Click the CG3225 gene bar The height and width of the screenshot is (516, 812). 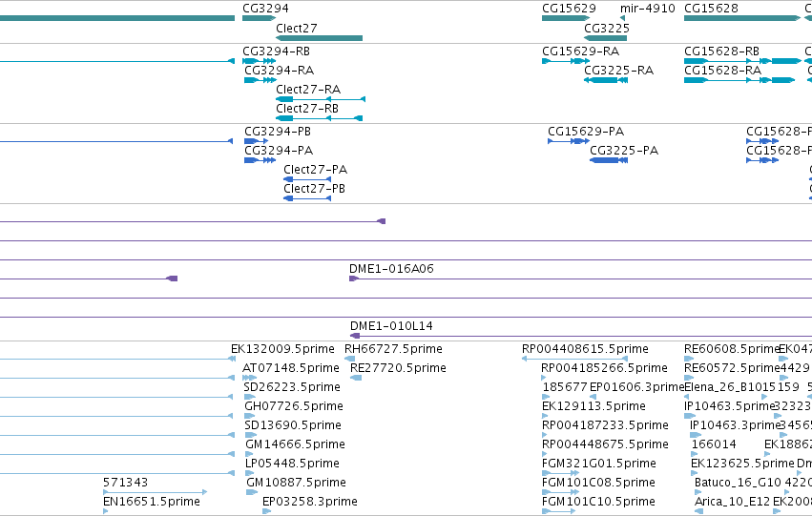click(605, 38)
